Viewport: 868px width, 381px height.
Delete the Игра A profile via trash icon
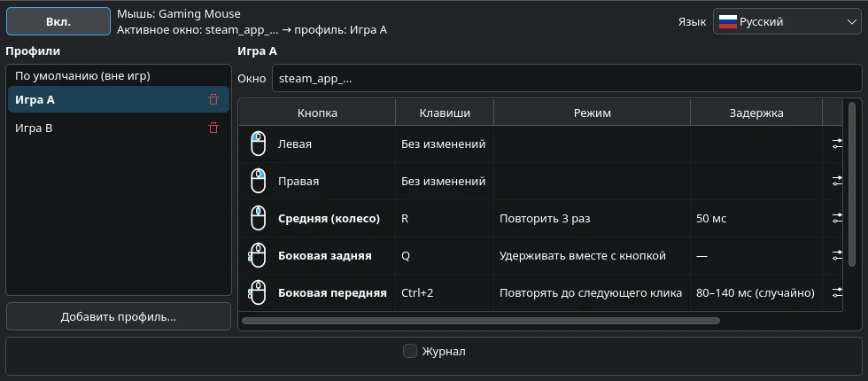[213, 99]
